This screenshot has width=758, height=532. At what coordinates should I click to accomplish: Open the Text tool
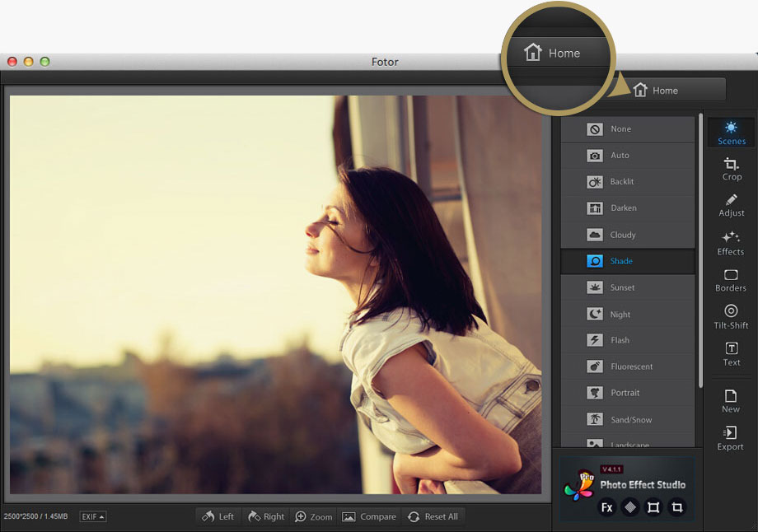pyautogui.click(x=730, y=353)
